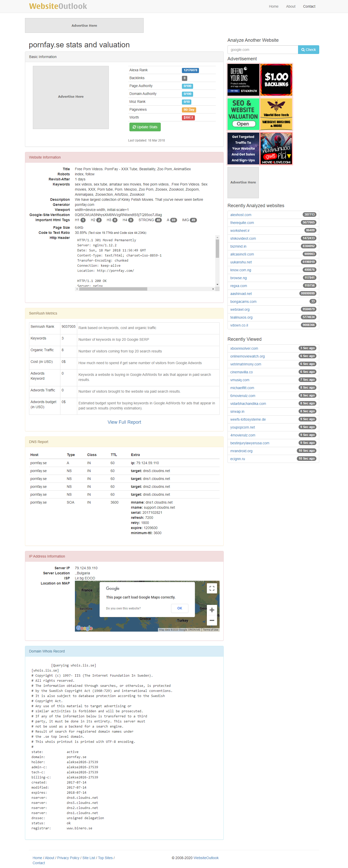Click OK in Google Maps error dialog
Screen dimensions: 348x868
tap(180, 608)
